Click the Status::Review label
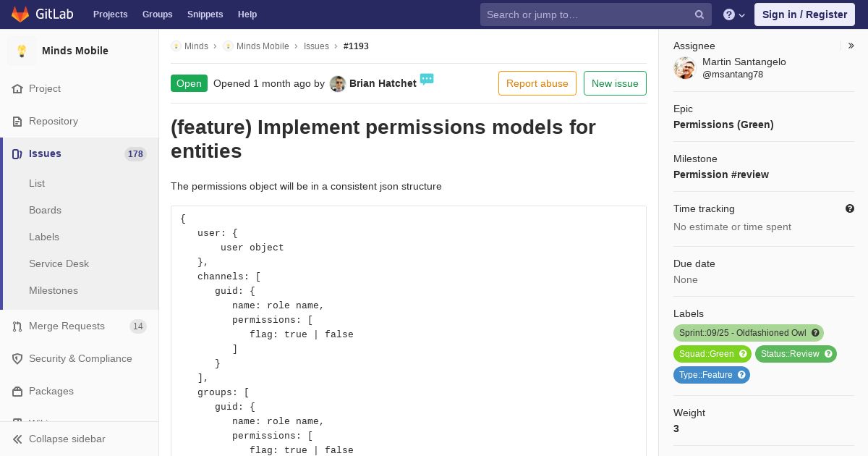 pos(790,354)
